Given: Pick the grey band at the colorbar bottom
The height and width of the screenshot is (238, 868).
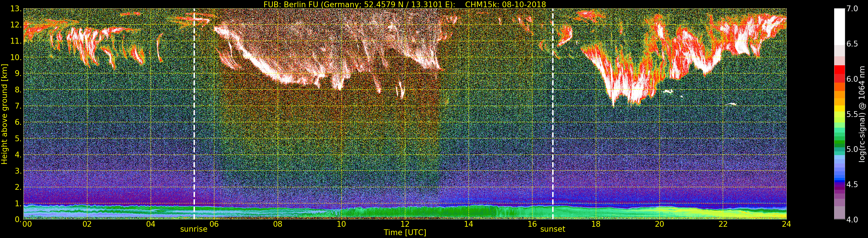Looking at the screenshot, I should (839, 213).
